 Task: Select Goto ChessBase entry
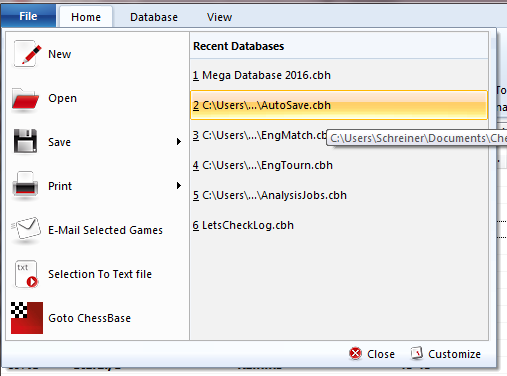[97, 318]
